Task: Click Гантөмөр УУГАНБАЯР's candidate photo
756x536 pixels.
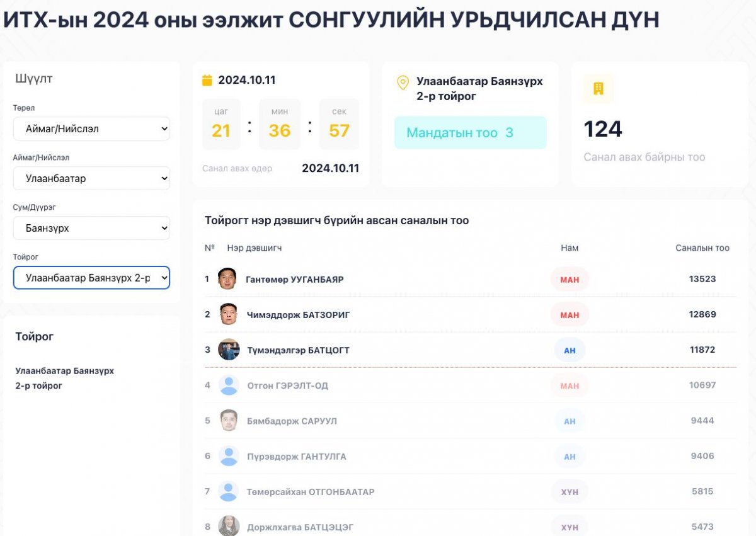Action: click(227, 279)
